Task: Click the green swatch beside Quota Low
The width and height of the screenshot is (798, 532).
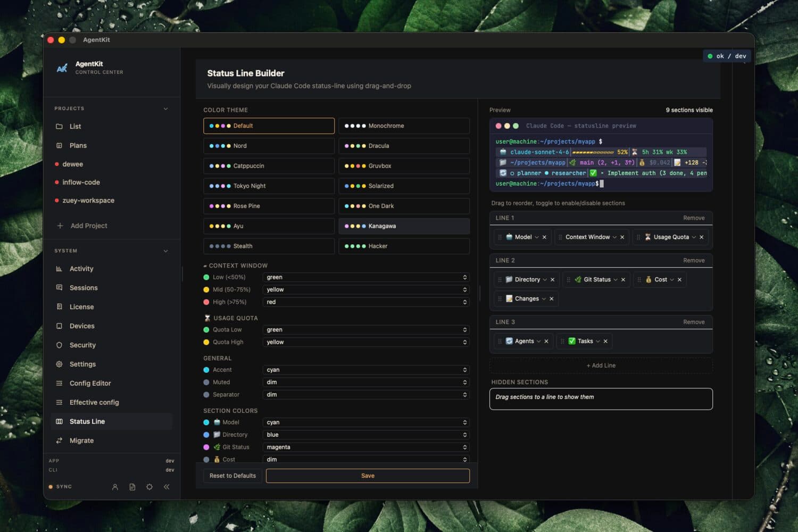Action: click(x=206, y=330)
